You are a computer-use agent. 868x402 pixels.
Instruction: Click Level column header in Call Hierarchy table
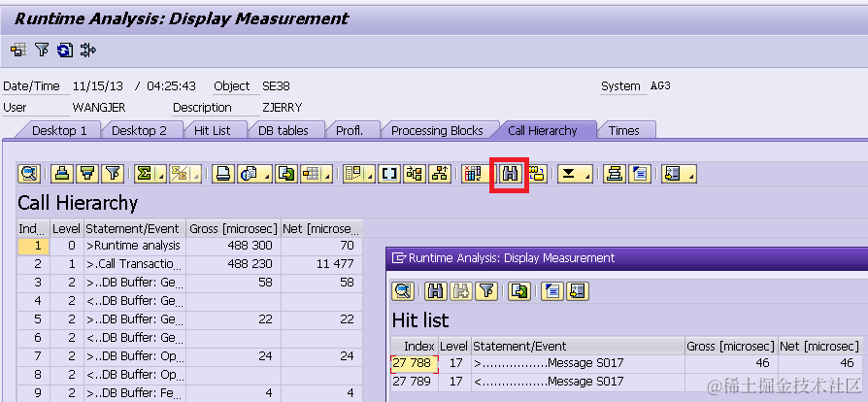[66, 229]
